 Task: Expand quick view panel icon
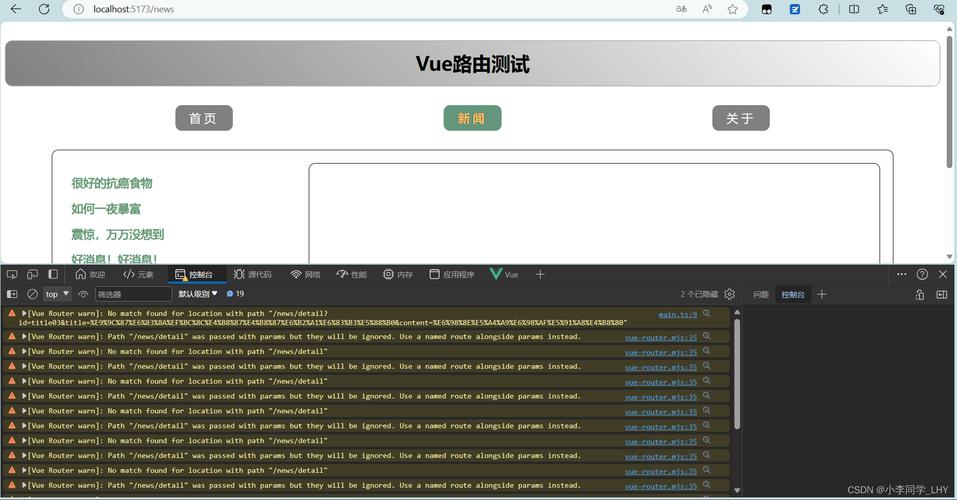(920, 294)
